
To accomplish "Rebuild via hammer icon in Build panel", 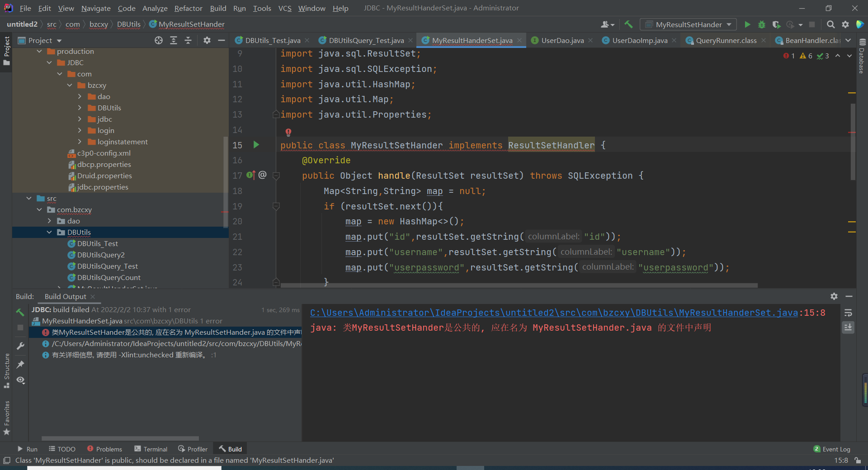I will click(x=20, y=312).
